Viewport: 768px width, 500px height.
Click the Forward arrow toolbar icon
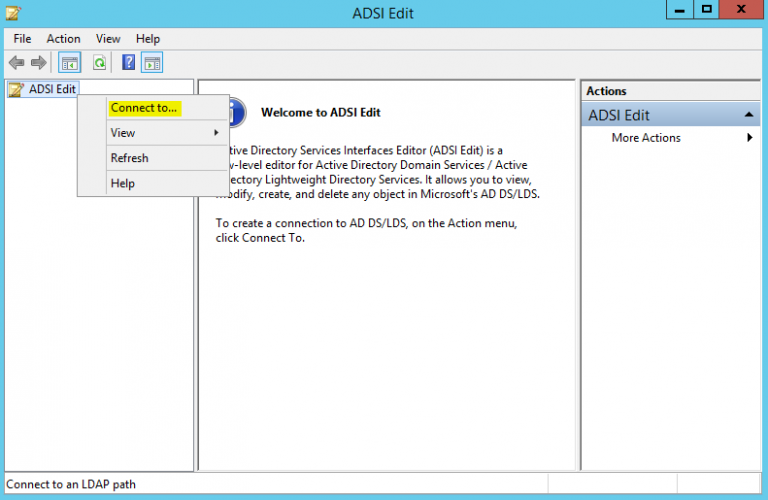[x=38, y=63]
